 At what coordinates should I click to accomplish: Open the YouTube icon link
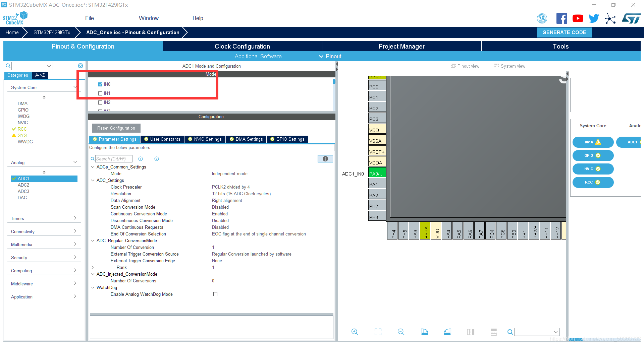coord(578,18)
